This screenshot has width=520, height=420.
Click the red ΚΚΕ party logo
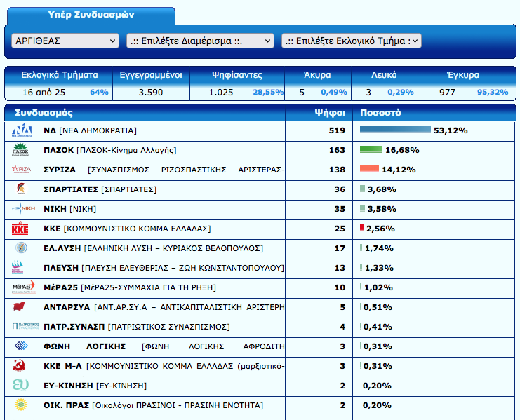[x=22, y=229]
